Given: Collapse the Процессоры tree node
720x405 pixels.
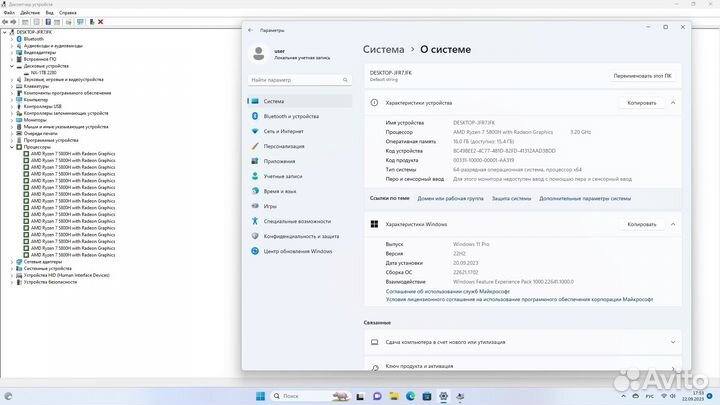Looking at the screenshot, I should [12, 147].
